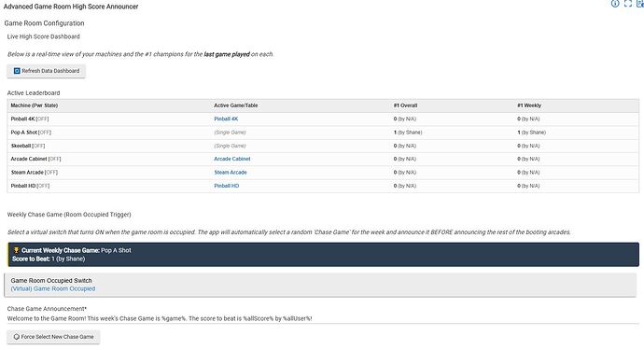
Task: Click the Game Room Configuration heading
Action: pyautogui.click(x=45, y=23)
